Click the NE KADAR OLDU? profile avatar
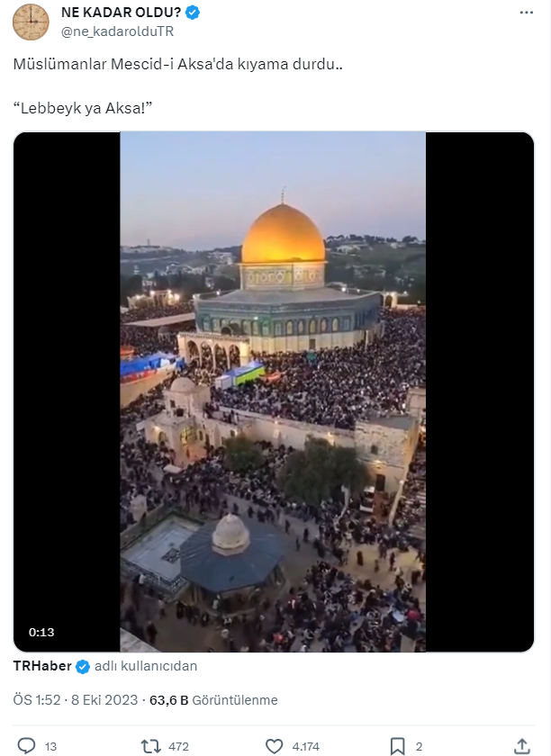Image resolution: width=551 pixels, height=756 pixels. coord(31,22)
